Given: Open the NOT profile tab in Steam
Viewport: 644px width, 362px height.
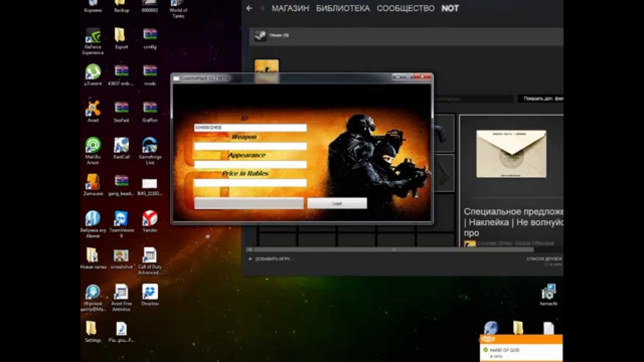Looking at the screenshot, I should 450,9.
